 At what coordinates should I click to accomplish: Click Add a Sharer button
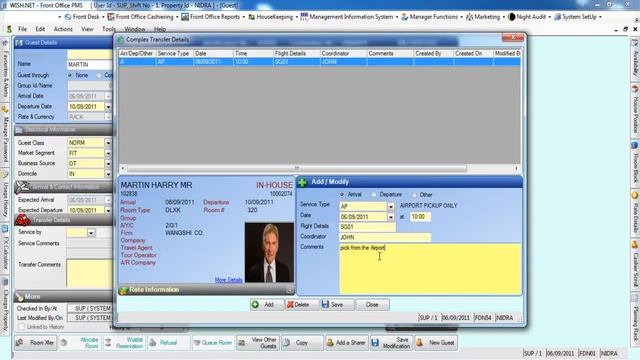point(347,342)
